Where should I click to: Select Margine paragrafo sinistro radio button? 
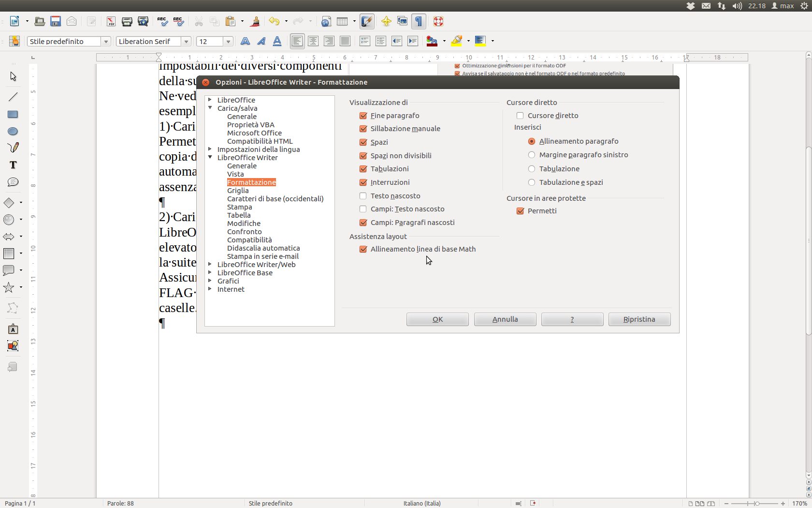(532, 155)
